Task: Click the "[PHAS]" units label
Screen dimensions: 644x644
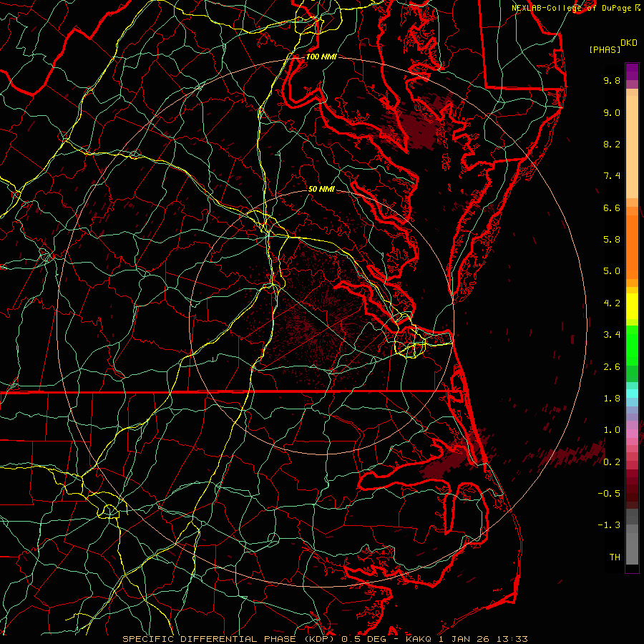Action: [605, 49]
